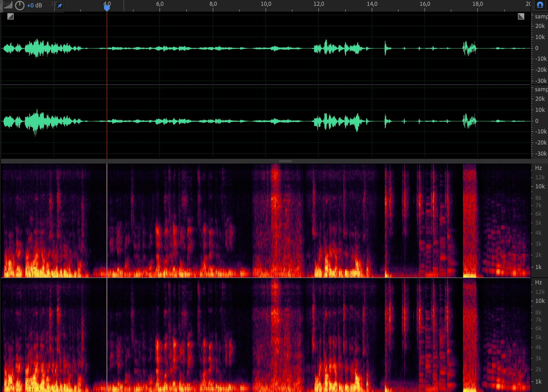Click the top channel 20k amplitude label
The height and width of the screenshot is (392, 548).
click(540, 26)
